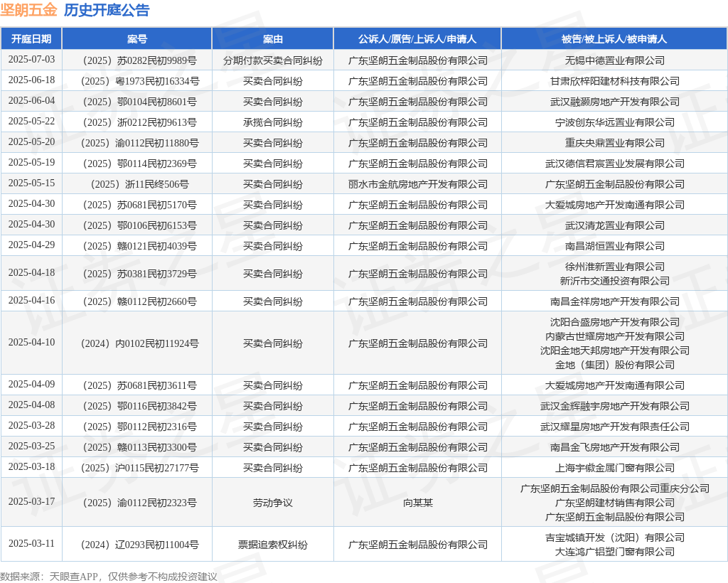
Task: Click defendant 广东坚朗建材销售有限公司
Action: pyautogui.click(x=615, y=503)
